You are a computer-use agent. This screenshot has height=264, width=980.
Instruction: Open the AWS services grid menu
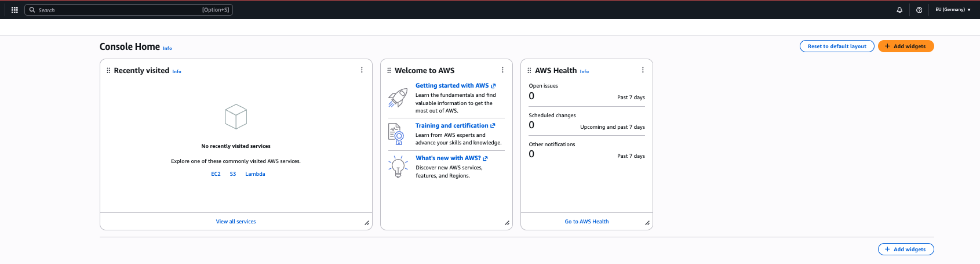click(14, 10)
